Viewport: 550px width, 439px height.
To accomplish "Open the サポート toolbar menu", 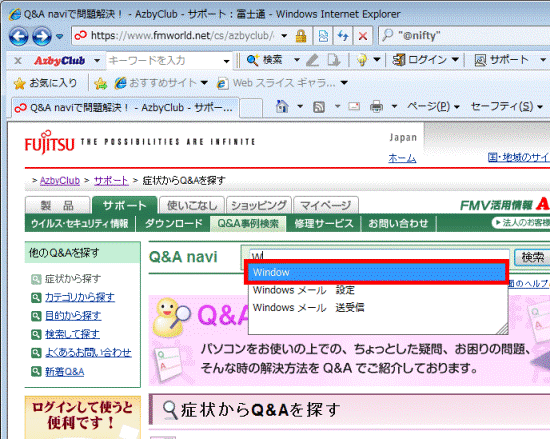I will (509, 60).
